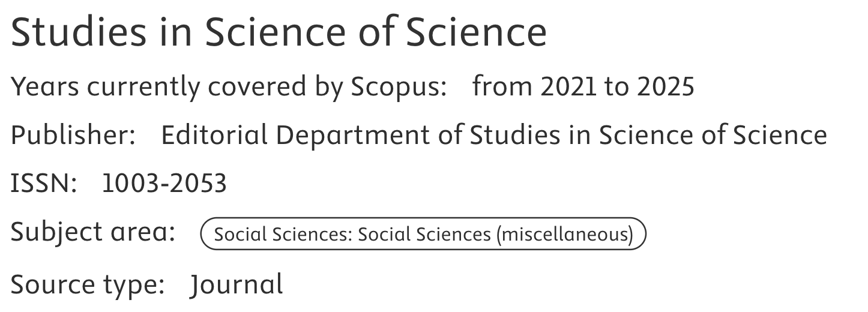
Task: Open the Social Sciences (miscellaneous) subject tag
Action: [423, 233]
